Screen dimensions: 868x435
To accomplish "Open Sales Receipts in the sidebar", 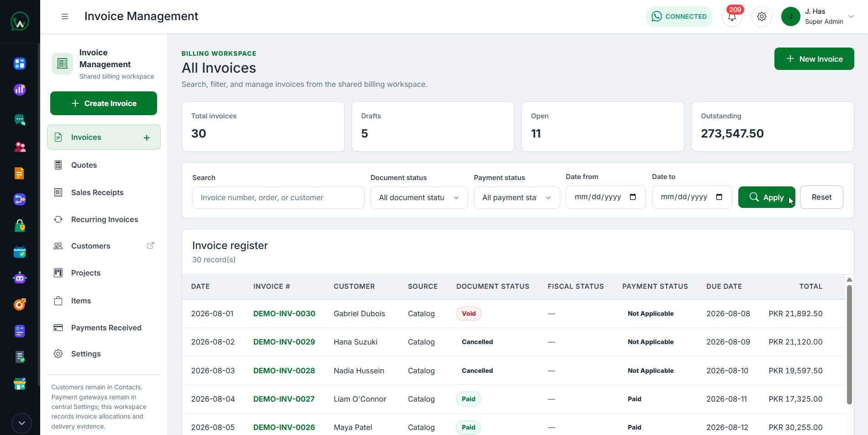I will pyautogui.click(x=104, y=192).
